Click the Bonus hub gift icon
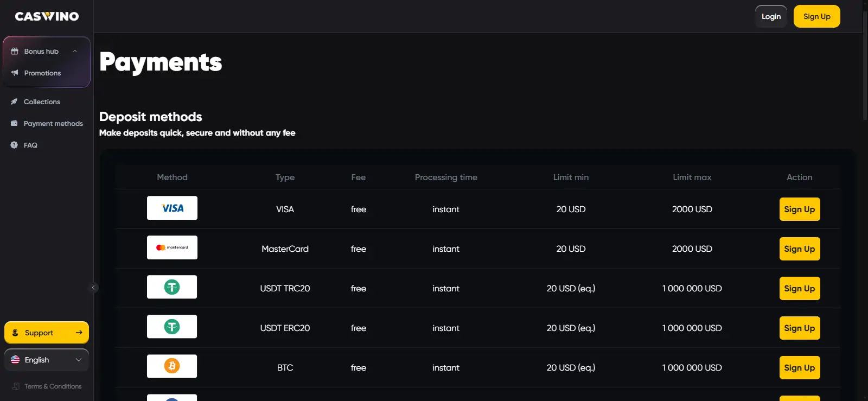The height and width of the screenshot is (401, 868). tap(15, 51)
